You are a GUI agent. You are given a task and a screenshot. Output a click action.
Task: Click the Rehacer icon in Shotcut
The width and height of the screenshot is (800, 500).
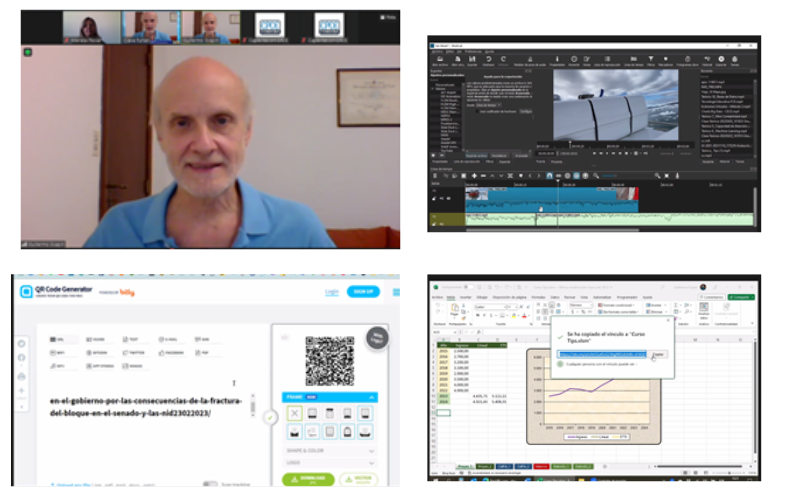(x=504, y=59)
